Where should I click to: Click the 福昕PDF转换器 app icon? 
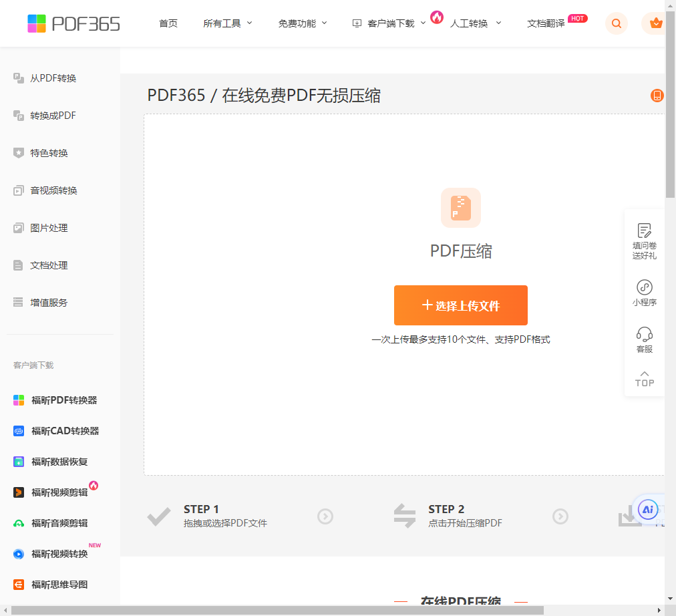click(x=19, y=400)
